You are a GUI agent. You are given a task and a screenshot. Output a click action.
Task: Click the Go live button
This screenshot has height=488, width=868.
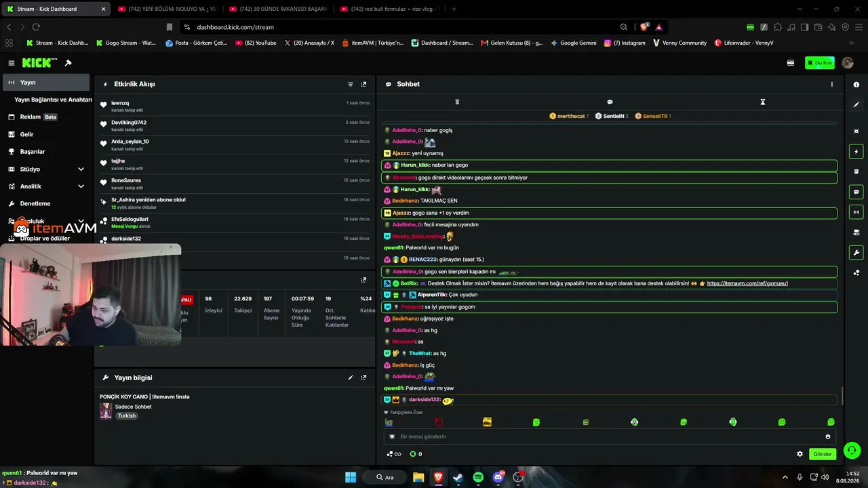820,63
